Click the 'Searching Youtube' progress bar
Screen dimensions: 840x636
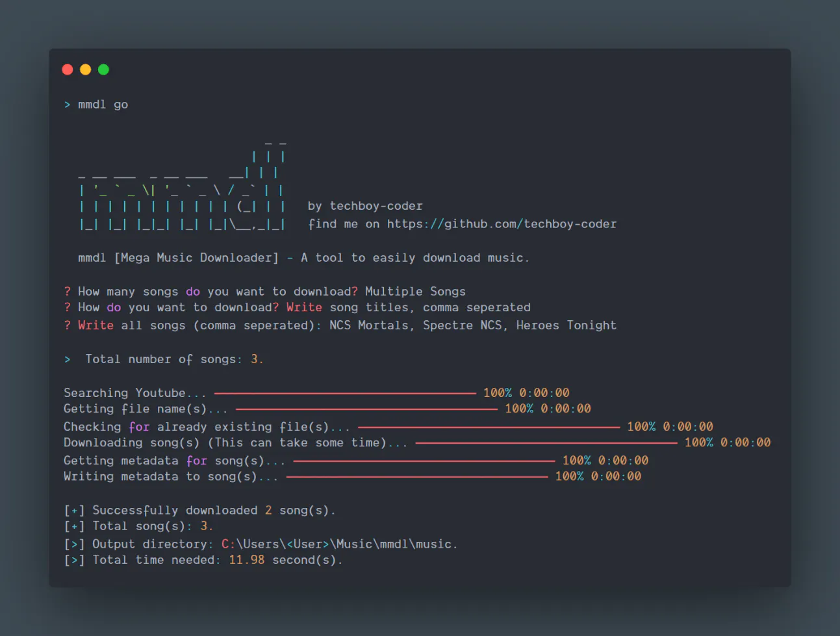coord(345,393)
